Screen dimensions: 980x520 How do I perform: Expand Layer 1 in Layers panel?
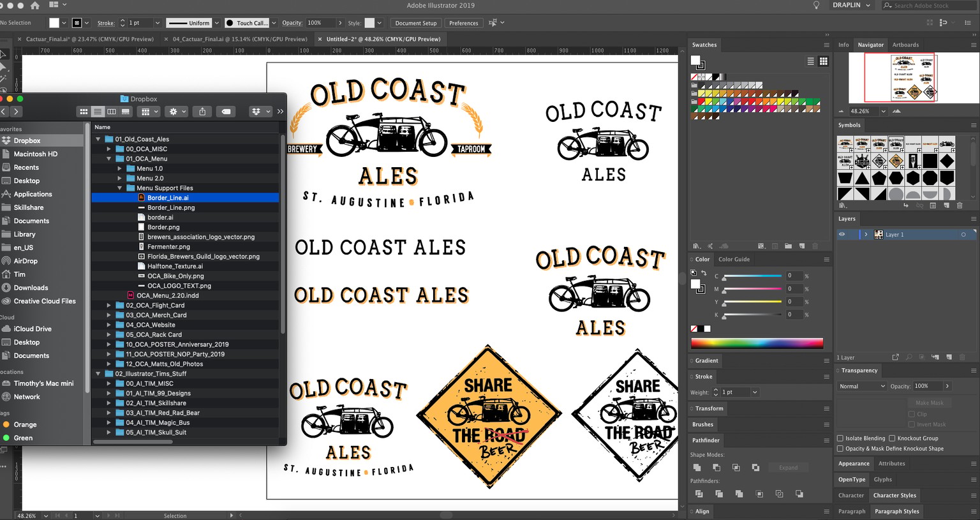pos(866,234)
